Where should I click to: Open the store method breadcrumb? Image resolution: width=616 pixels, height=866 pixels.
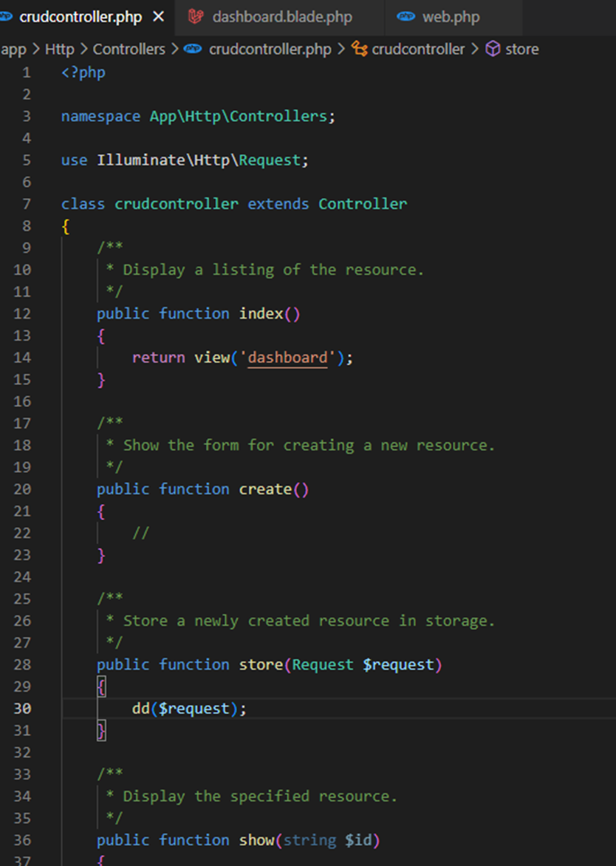pyautogui.click(x=522, y=50)
